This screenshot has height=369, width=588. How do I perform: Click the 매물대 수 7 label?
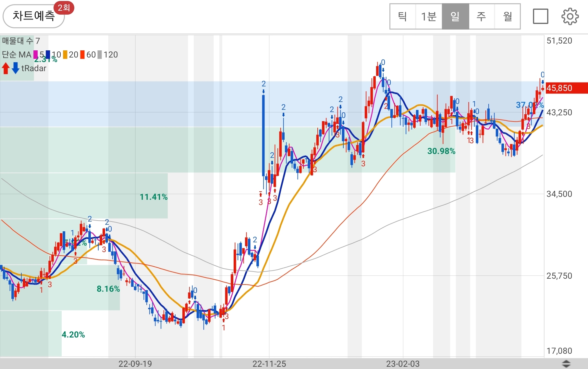tap(21, 41)
